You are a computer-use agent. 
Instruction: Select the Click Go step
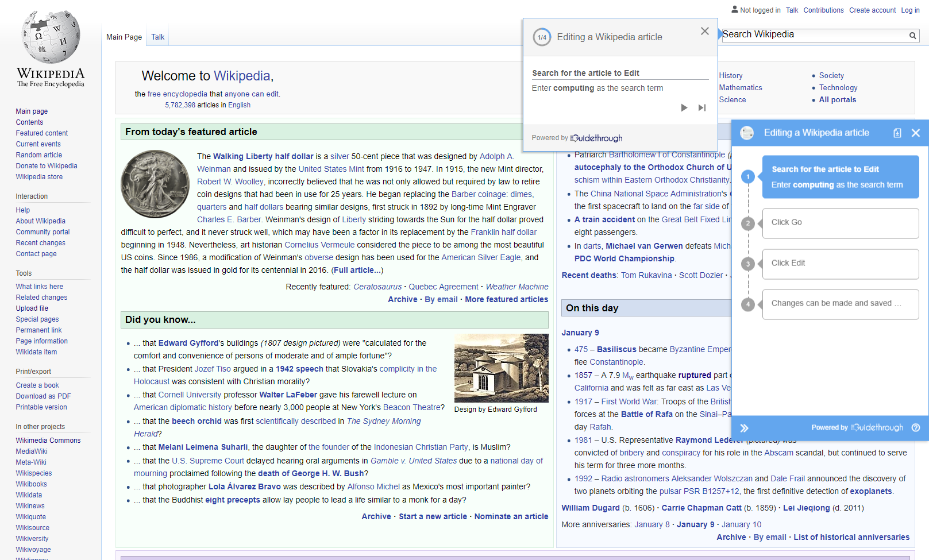click(x=841, y=223)
